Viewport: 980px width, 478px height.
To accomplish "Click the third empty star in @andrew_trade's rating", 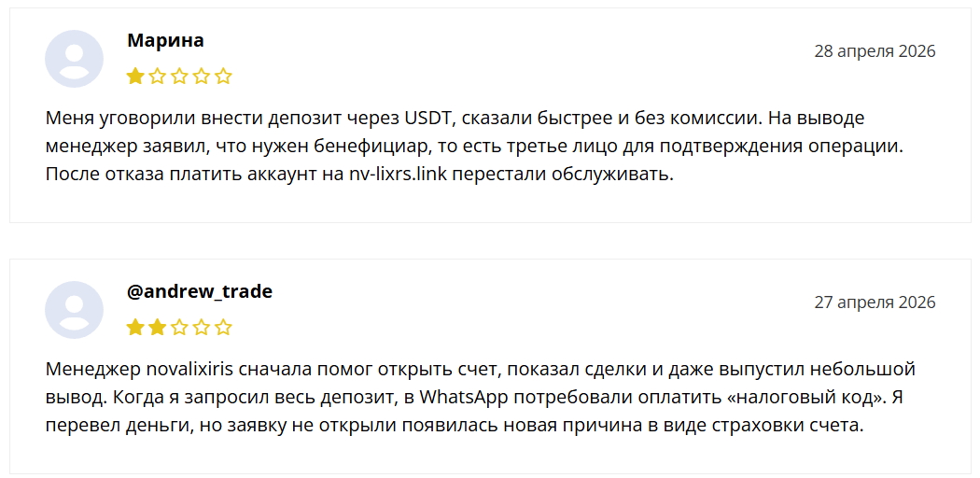I will tap(179, 328).
